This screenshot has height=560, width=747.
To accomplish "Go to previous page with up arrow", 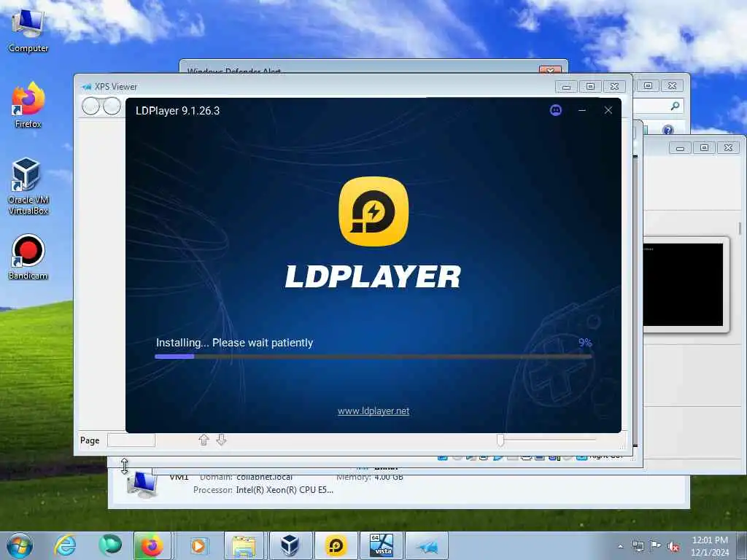I will [x=204, y=440].
